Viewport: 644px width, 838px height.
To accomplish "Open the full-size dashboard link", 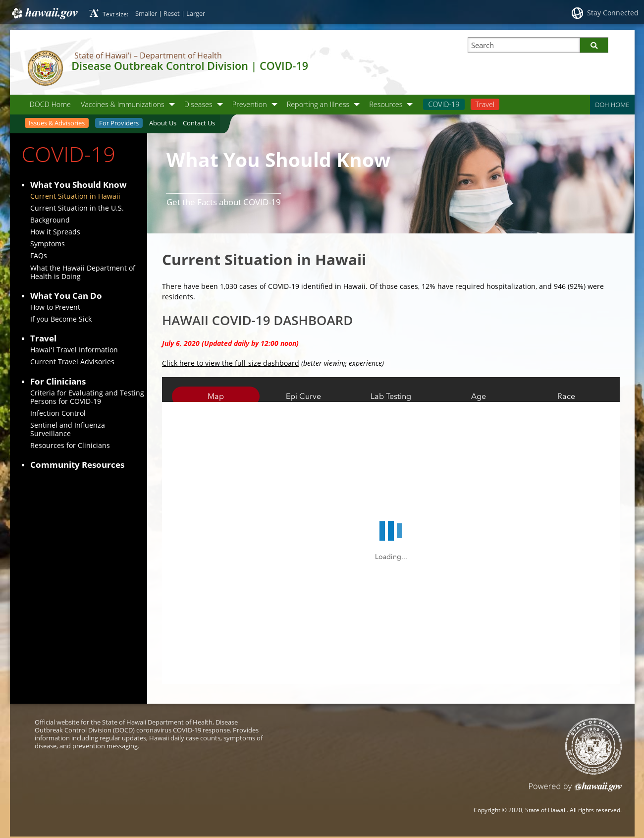I will click(x=230, y=363).
